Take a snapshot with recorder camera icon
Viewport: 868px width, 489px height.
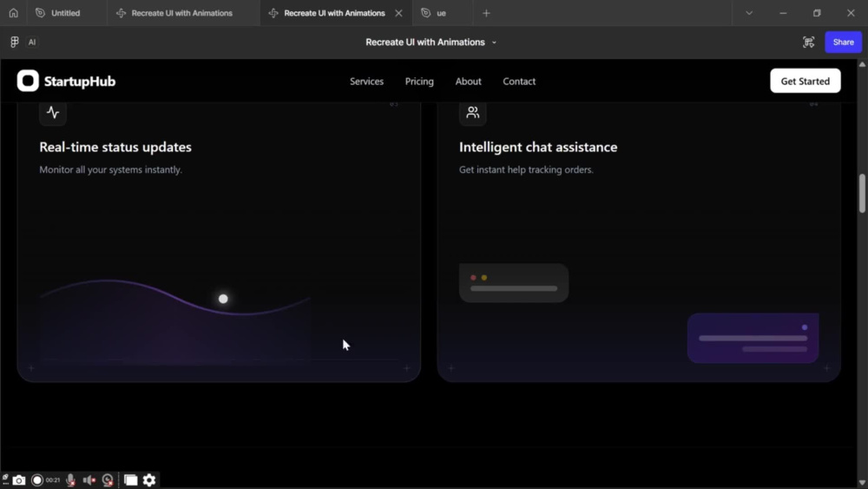[19, 480]
